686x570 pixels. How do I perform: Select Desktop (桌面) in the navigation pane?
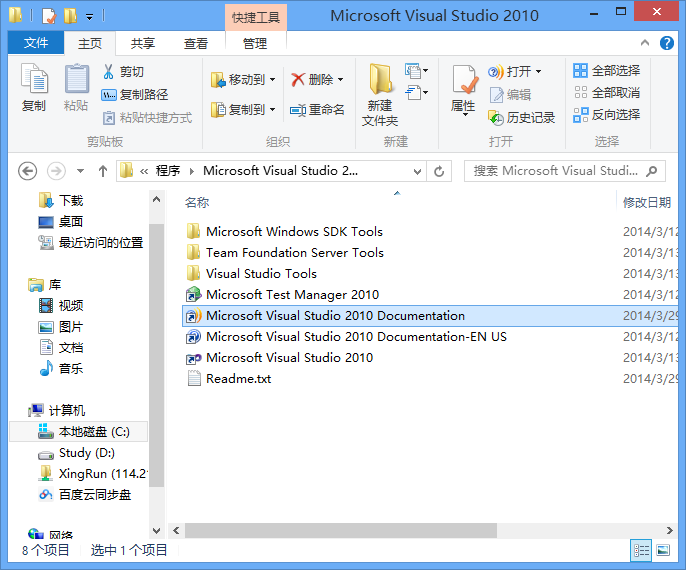click(x=61, y=221)
